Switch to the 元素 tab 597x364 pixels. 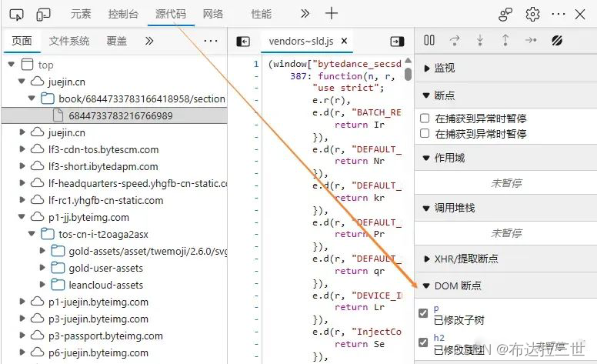click(81, 14)
